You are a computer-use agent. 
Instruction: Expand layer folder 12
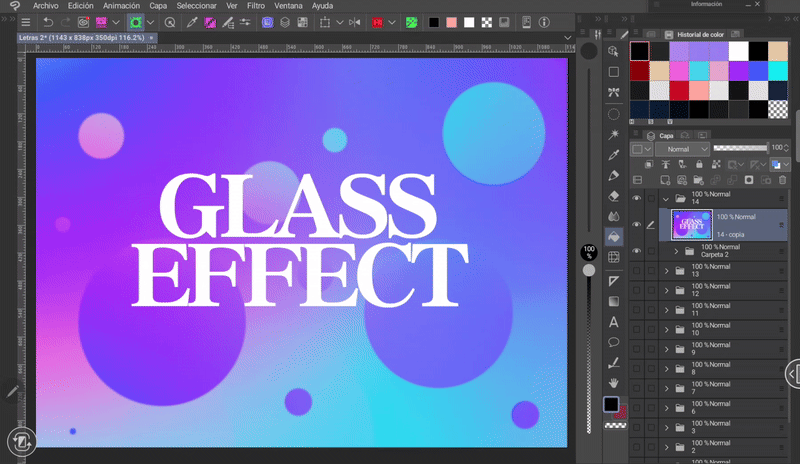666,291
